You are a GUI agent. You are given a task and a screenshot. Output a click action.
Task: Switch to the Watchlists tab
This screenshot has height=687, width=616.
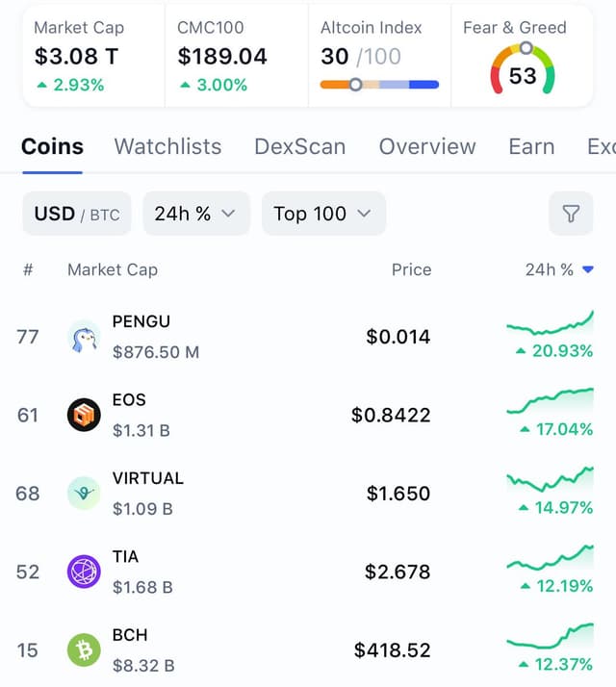(167, 146)
